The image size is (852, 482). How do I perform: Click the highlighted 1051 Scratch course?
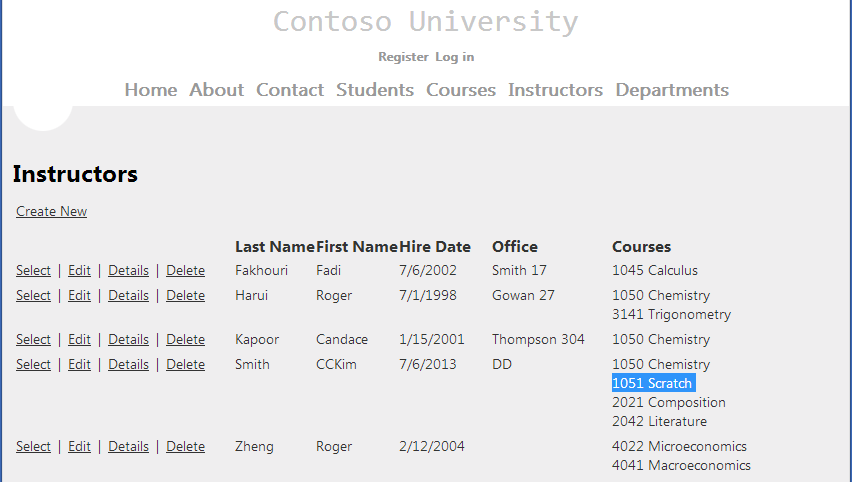pos(653,384)
